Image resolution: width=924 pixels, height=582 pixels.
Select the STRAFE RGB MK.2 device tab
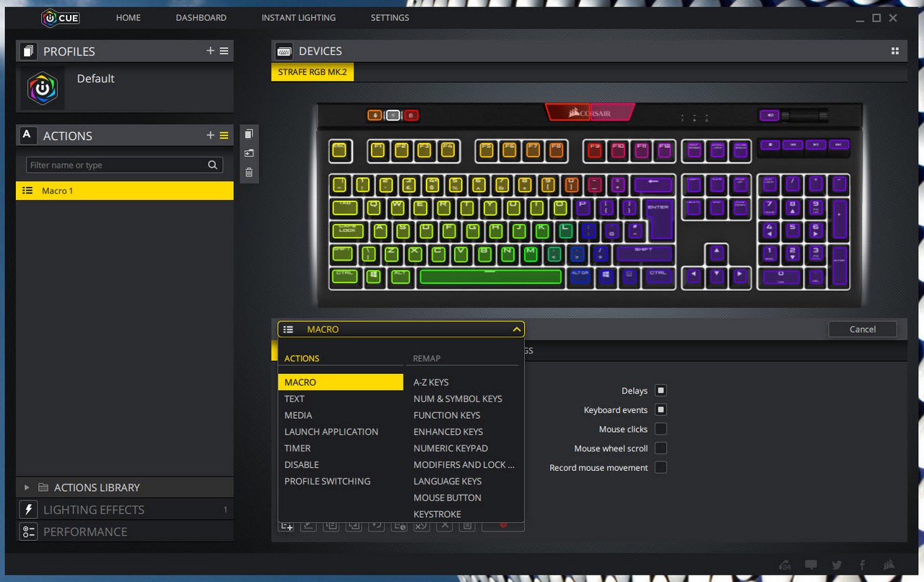(x=313, y=73)
